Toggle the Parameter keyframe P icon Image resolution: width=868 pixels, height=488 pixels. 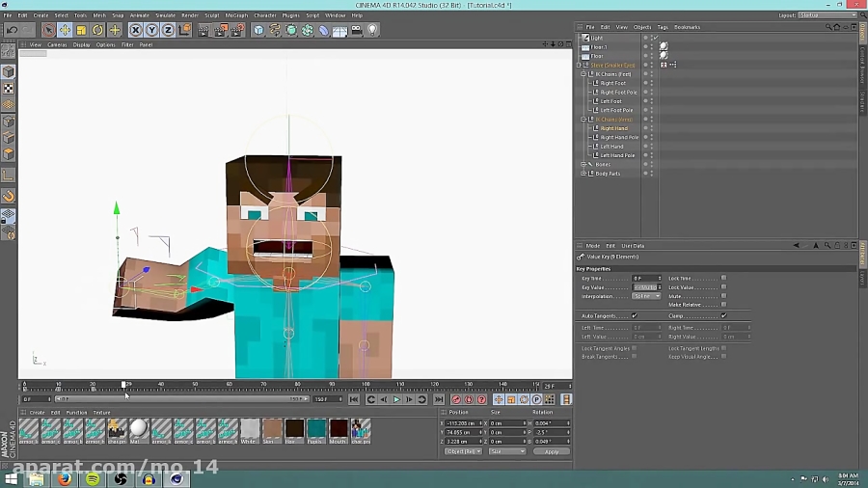point(536,399)
